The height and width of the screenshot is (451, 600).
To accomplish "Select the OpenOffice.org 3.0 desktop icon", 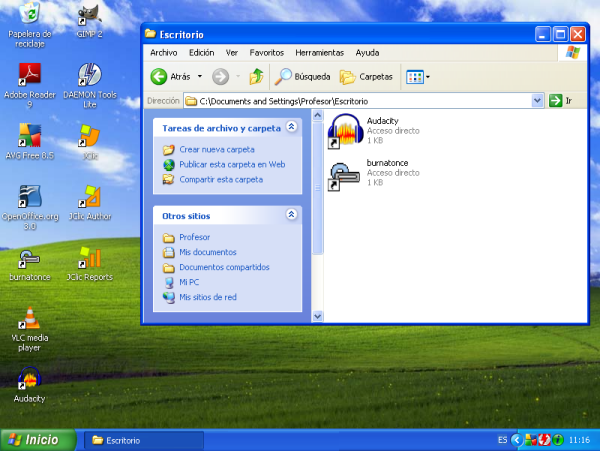I will (29, 196).
